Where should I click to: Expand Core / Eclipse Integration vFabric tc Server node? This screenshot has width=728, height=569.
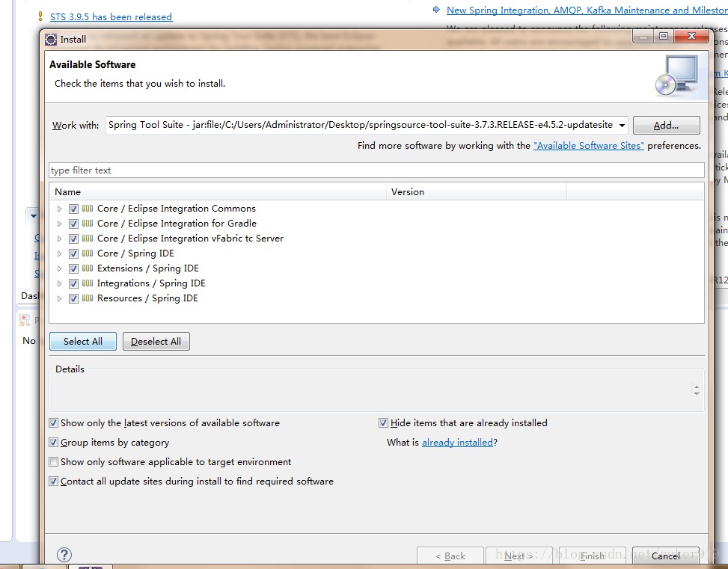click(x=59, y=239)
